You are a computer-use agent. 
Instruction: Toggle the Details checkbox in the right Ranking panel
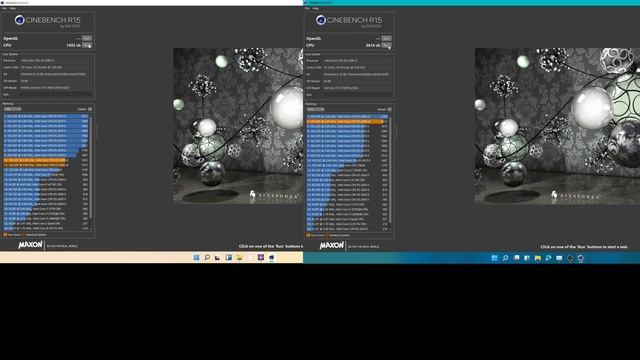pos(389,109)
